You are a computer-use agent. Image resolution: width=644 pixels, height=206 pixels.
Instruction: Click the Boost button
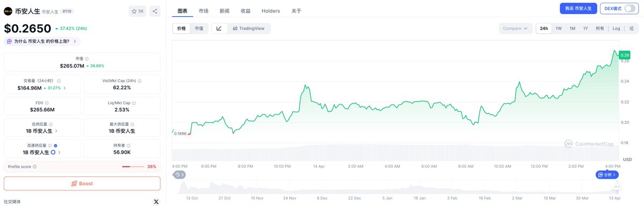click(82, 183)
